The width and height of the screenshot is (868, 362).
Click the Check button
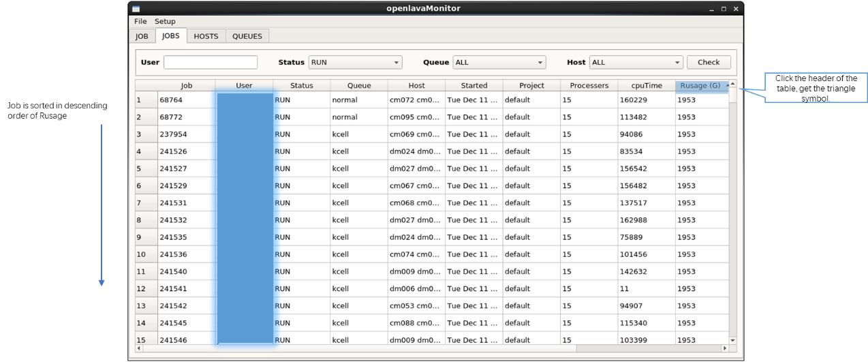pos(709,62)
